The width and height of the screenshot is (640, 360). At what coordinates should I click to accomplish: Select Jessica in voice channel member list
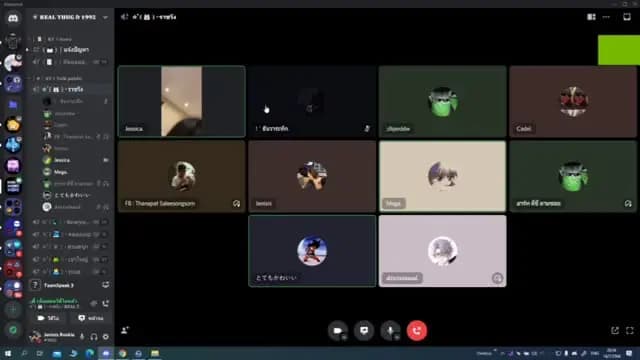tap(76, 160)
